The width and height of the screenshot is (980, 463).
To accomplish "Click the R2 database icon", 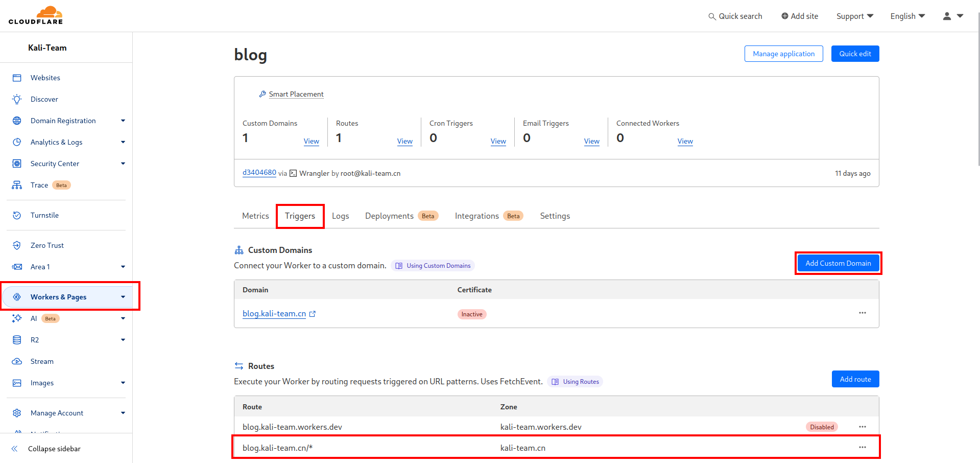I will tap(17, 340).
